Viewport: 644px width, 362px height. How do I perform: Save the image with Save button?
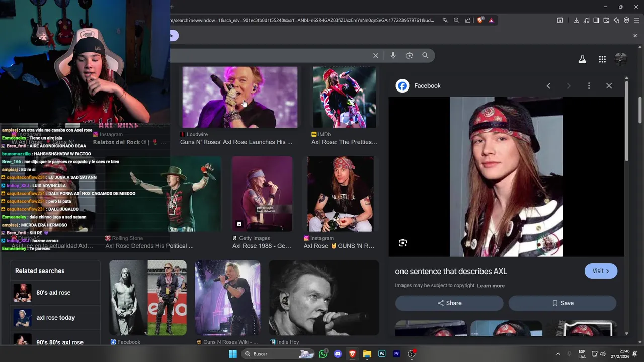tap(562, 303)
